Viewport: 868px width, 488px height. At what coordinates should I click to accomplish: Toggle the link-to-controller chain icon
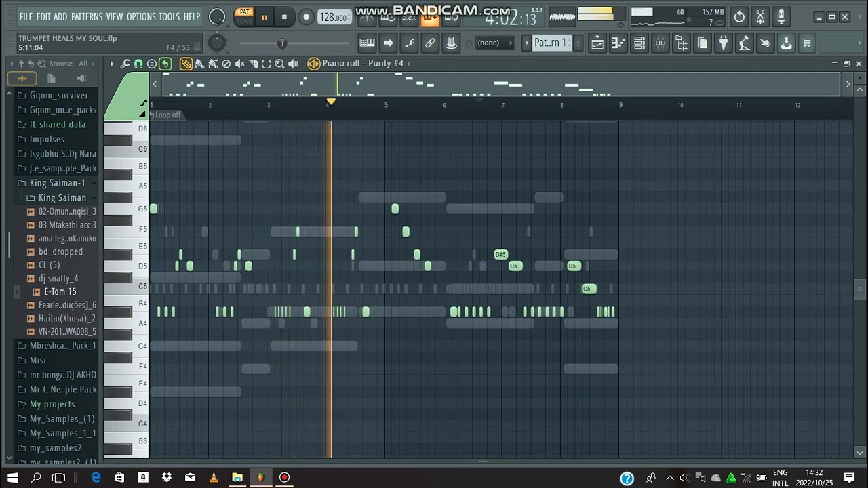point(430,43)
